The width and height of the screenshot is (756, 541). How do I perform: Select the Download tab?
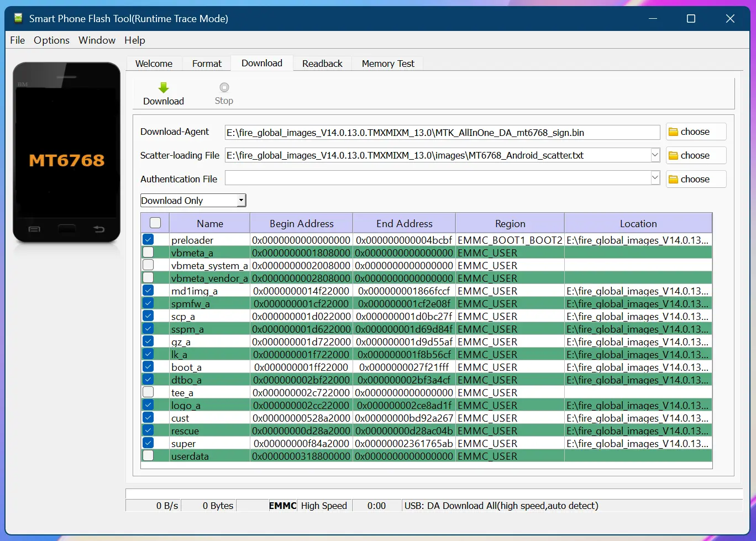point(262,63)
